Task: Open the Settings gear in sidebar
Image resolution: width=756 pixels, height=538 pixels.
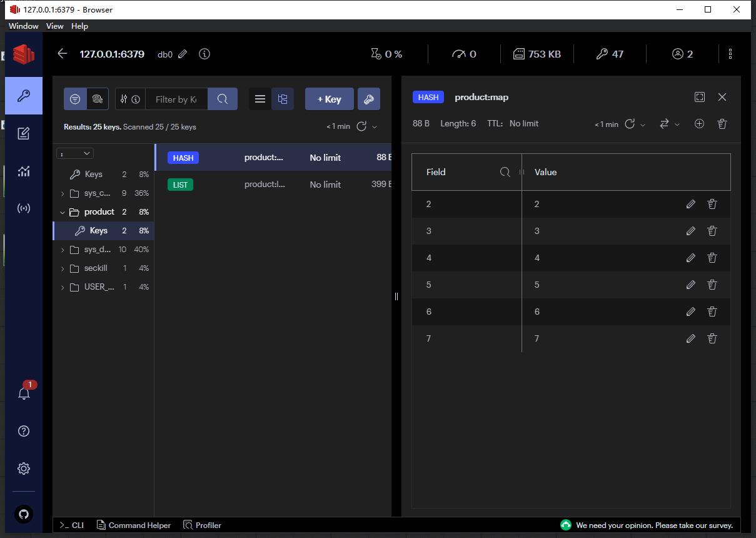Action: pos(24,469)
